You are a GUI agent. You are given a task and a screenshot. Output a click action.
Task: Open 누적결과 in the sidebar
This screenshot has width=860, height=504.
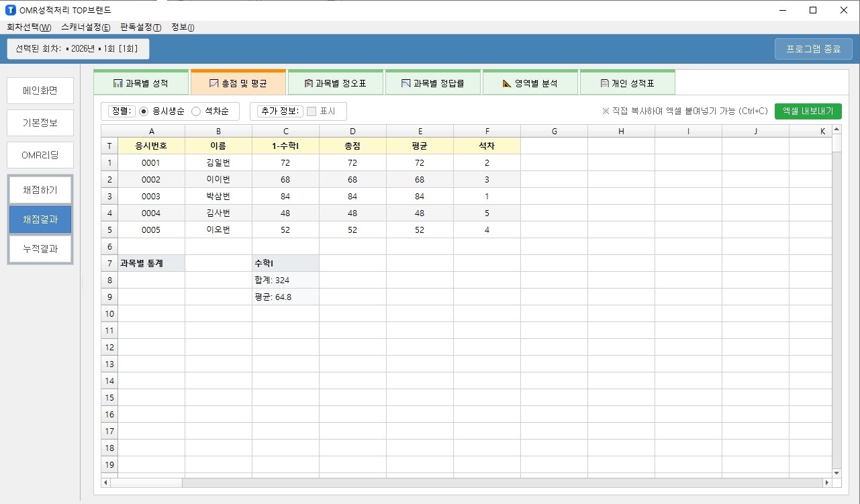40,249
